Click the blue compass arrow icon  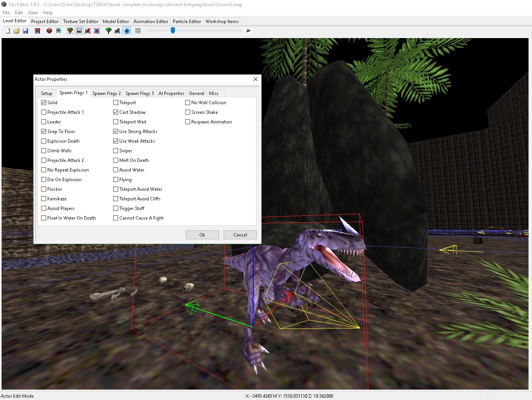pyautogui.click(x=127, y=31)
